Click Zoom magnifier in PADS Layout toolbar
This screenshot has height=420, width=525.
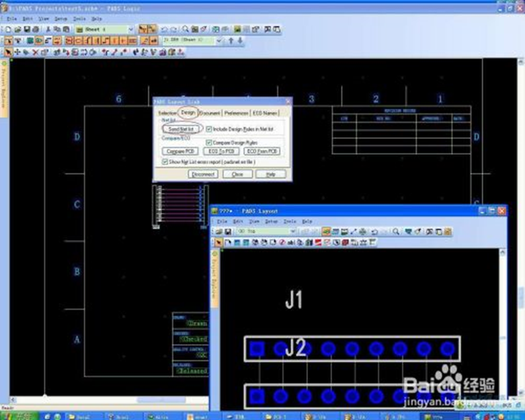click(x=396, y=231)
